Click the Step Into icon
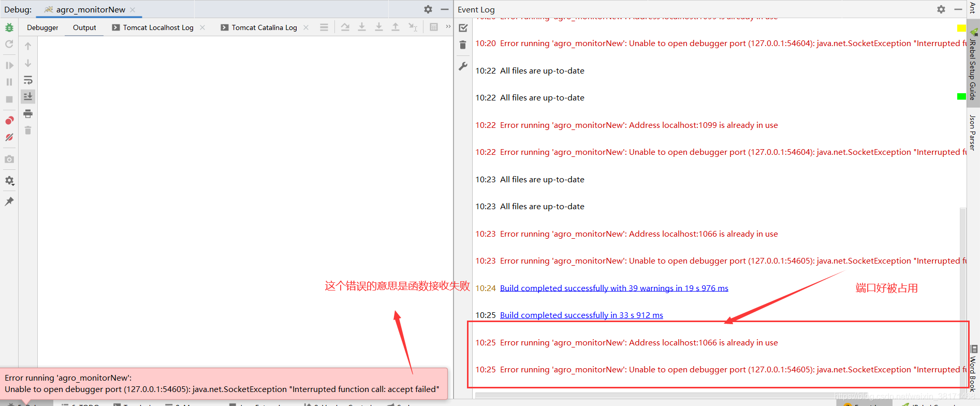This screenshot has width=980, height=406. tap(362, 27)
